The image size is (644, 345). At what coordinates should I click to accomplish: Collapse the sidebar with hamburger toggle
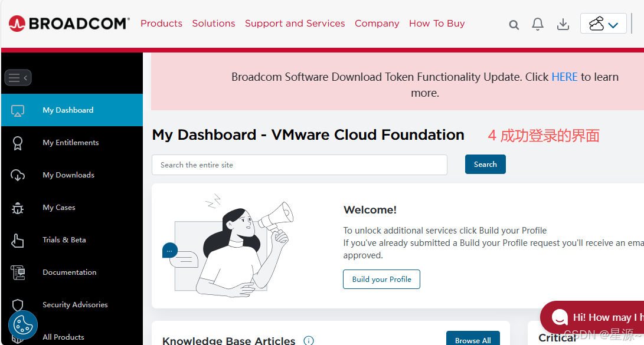coord(18,77)
